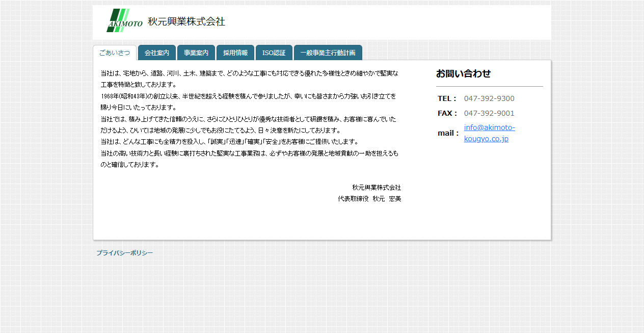The width and height of the screenshot is (644, 333).
Task: Click the 秋元興業株式会社 header title
Action: pos(185,22)
